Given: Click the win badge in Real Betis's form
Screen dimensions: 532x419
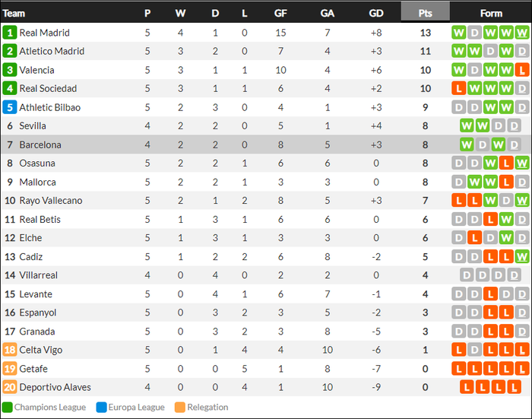Looking at the screenshot, I should pos(505,220).
